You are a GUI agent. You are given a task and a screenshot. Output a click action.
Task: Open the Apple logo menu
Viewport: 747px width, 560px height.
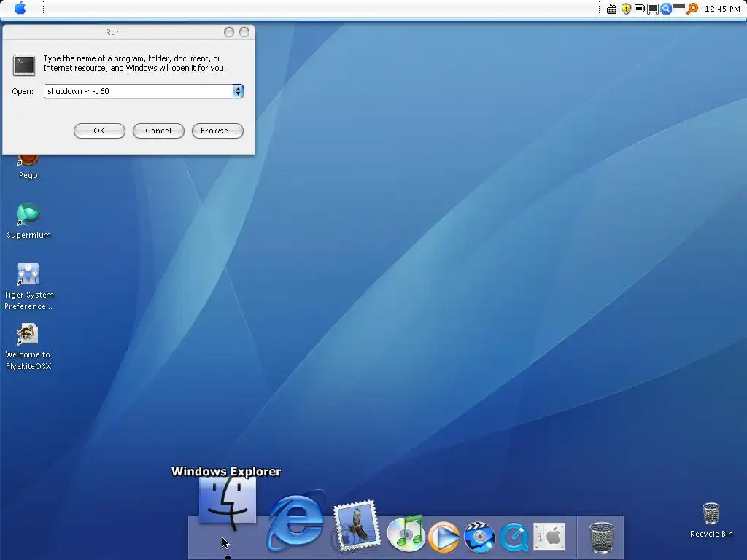tap(20, 8)
